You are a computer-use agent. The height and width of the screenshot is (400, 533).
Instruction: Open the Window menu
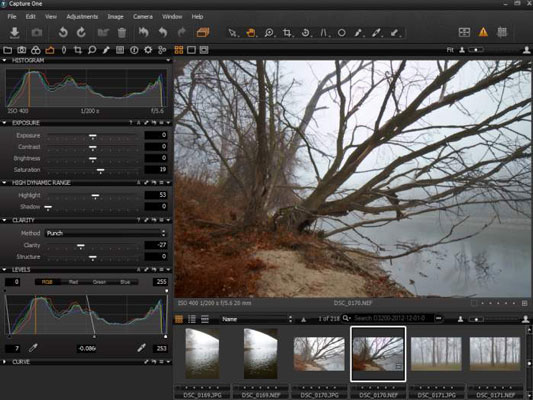coord(172,16)
